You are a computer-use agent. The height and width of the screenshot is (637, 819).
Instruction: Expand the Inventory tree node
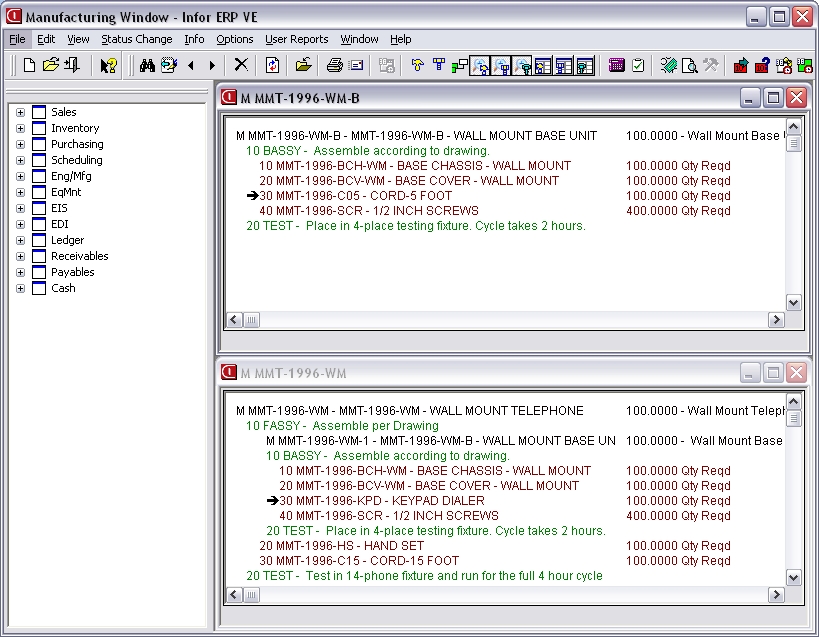[20, 128]
